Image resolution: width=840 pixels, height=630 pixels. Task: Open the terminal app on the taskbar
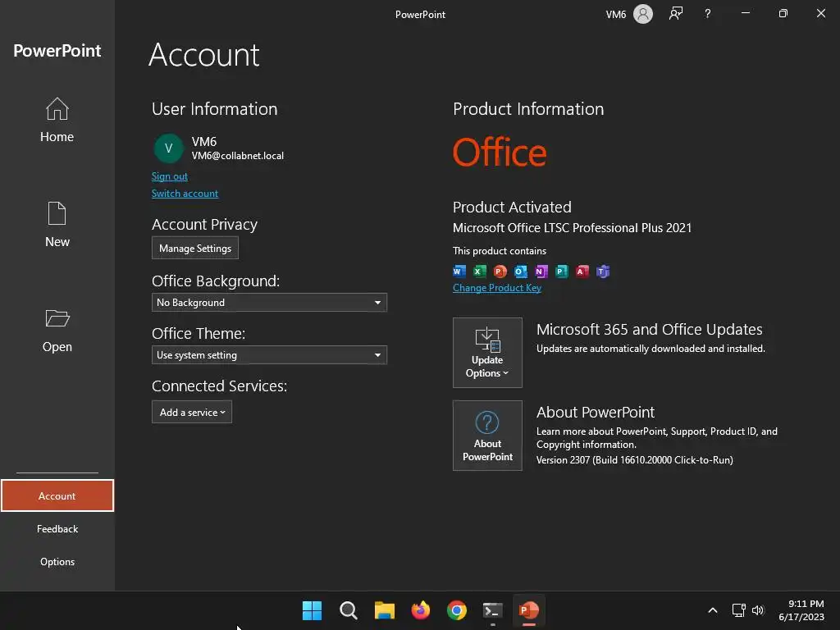pos(493,610)
